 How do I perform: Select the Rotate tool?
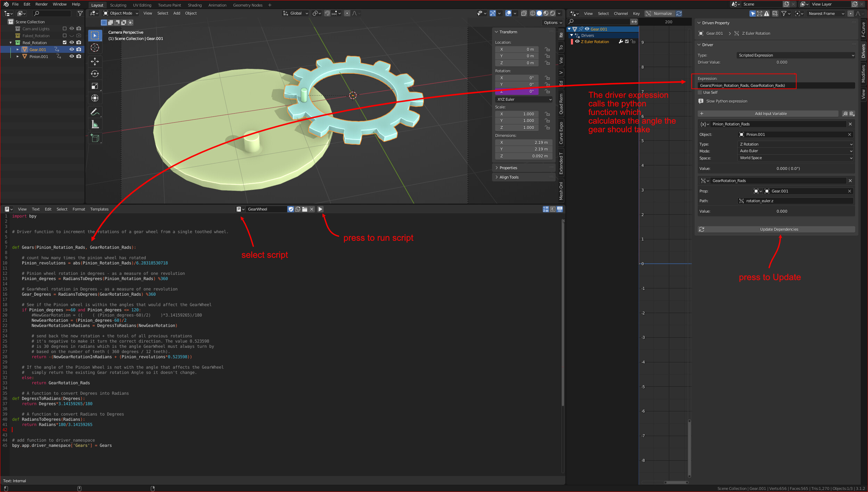click(95, 73)
